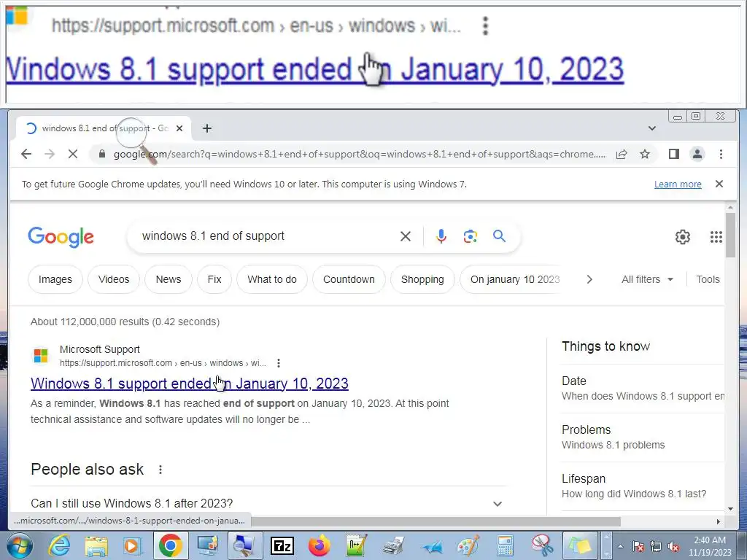Image resolution: width=747 pixels, height=560 pixels.
Task: Open People also ask options menu
Action: point(160,470)
